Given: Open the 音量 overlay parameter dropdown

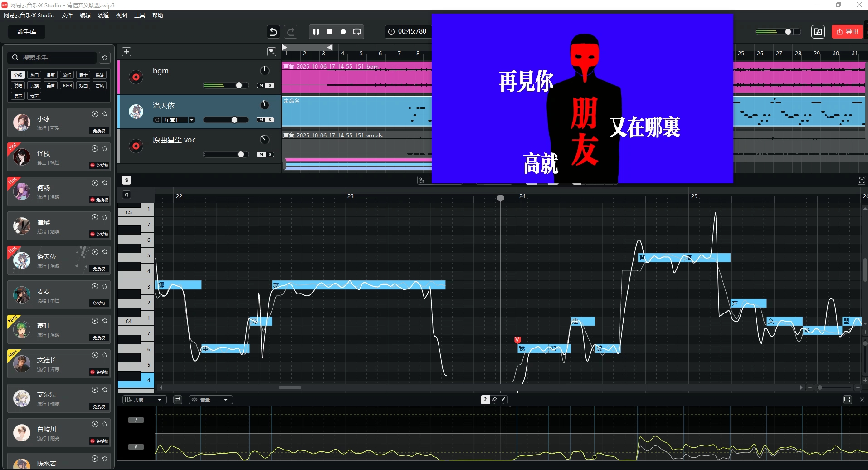Looking at the screenshot, I should point(211,400).
